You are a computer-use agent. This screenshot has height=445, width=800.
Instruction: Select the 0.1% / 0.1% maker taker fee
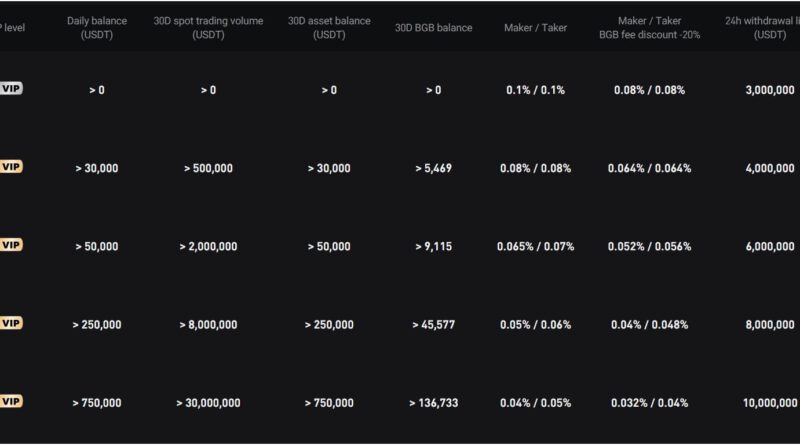(535, 90)
